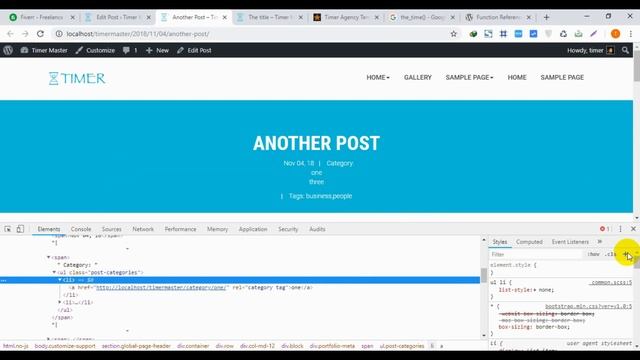
Task: Open the category/one href in Elements
Action: (161, 287)
